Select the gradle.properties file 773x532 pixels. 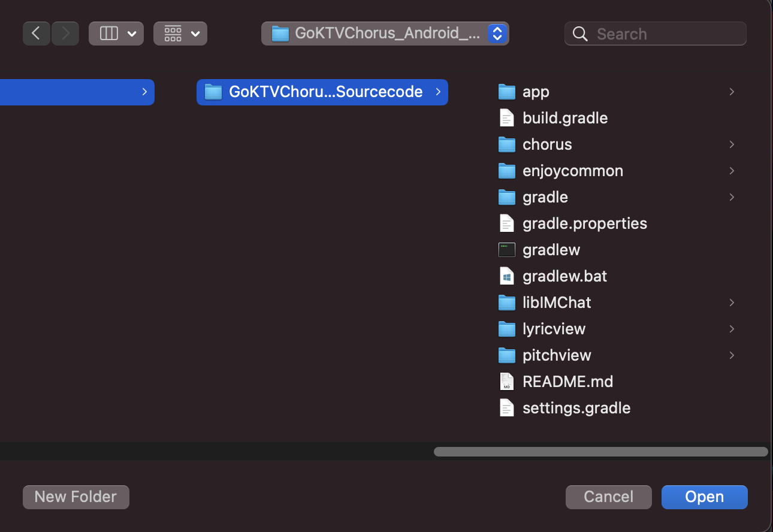pyautogui.click(x=584, y=223)
